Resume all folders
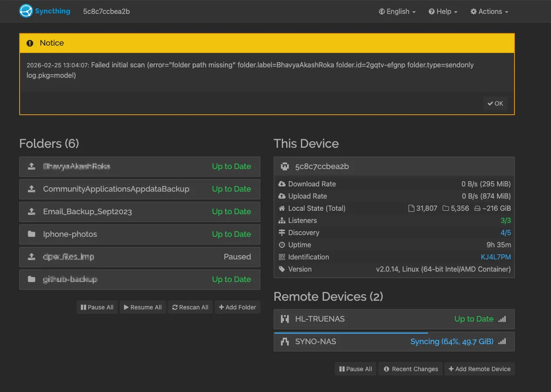The height and width of the screenshot is (392, 551). (x=143, y=307)
